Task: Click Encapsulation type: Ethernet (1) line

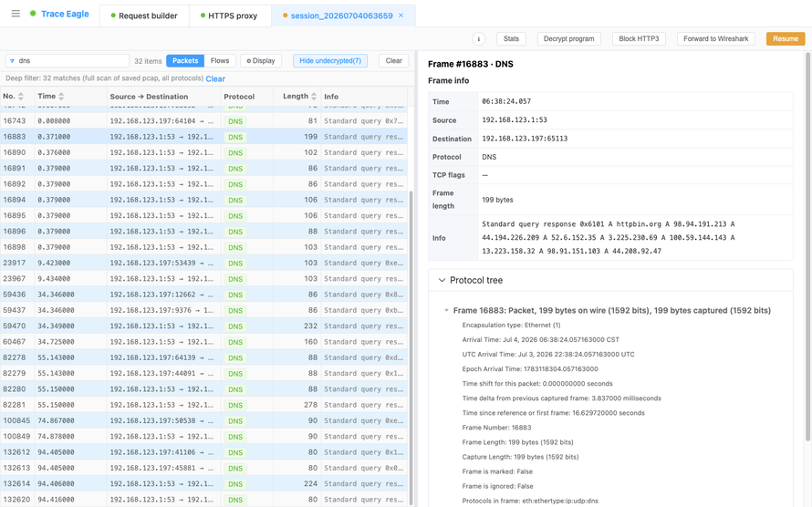Action: coord(511,326)
